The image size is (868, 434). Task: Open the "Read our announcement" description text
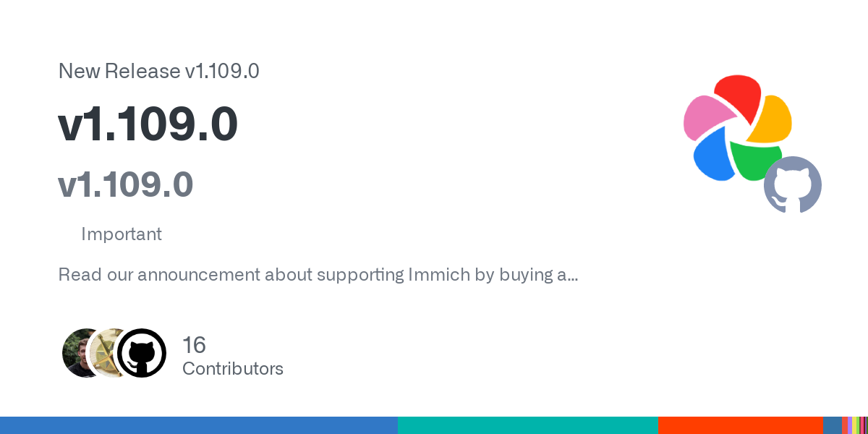coord(318,275)
